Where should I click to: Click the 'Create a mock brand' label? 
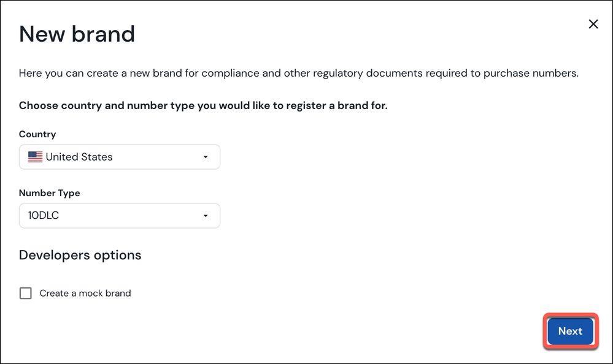coord(85,293)
